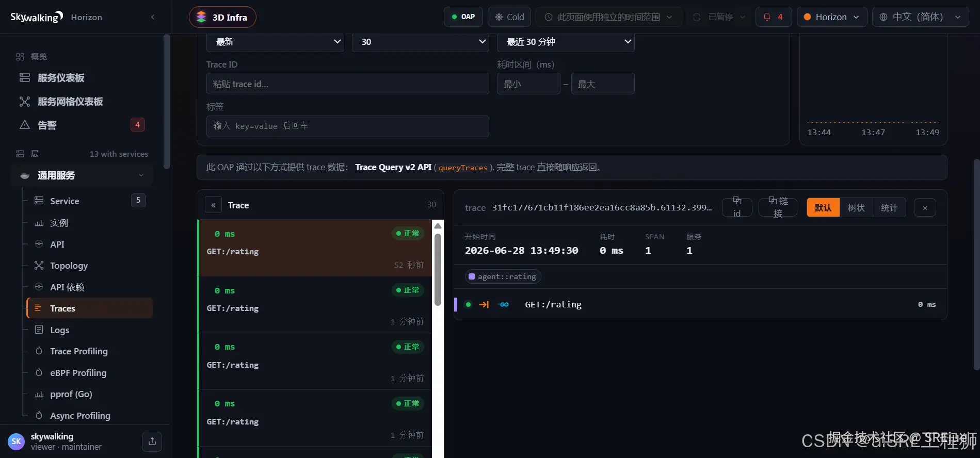Click the maximum duration 最大 field

click(603, 84)
